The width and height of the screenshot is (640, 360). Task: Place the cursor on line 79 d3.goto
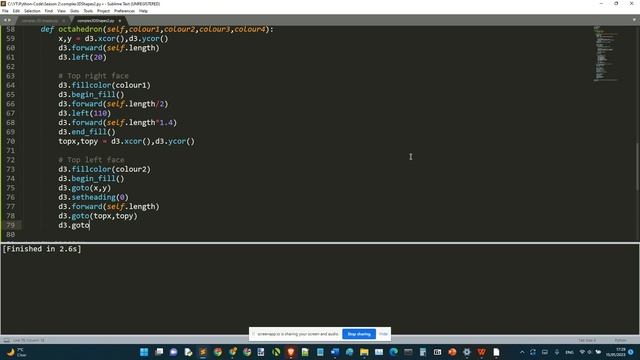click(74, 225)
